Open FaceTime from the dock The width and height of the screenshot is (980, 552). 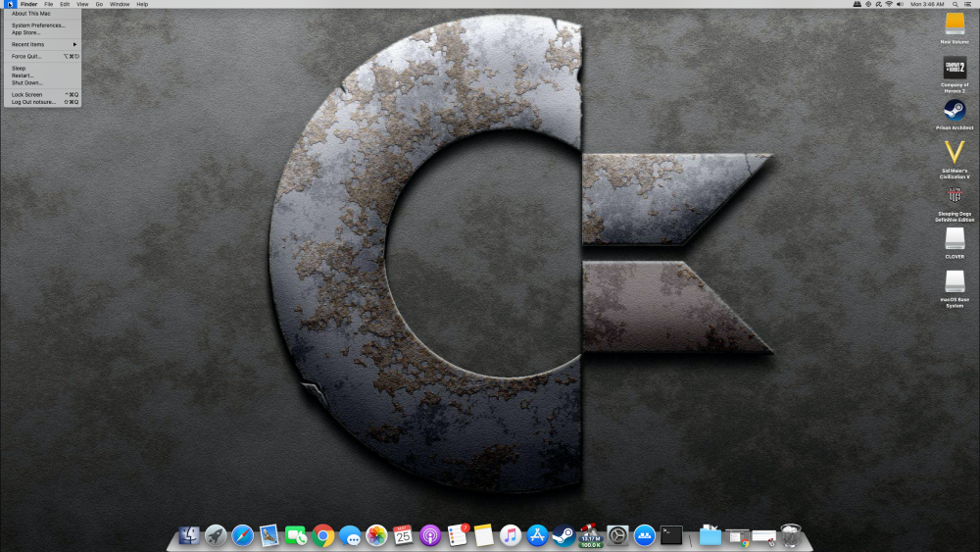[x=296, y=535]
